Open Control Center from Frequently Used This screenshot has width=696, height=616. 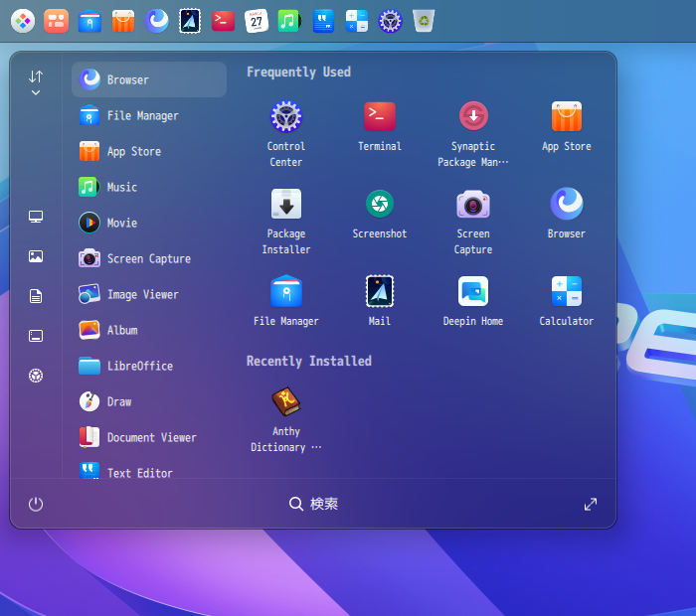tap(285, 117)
